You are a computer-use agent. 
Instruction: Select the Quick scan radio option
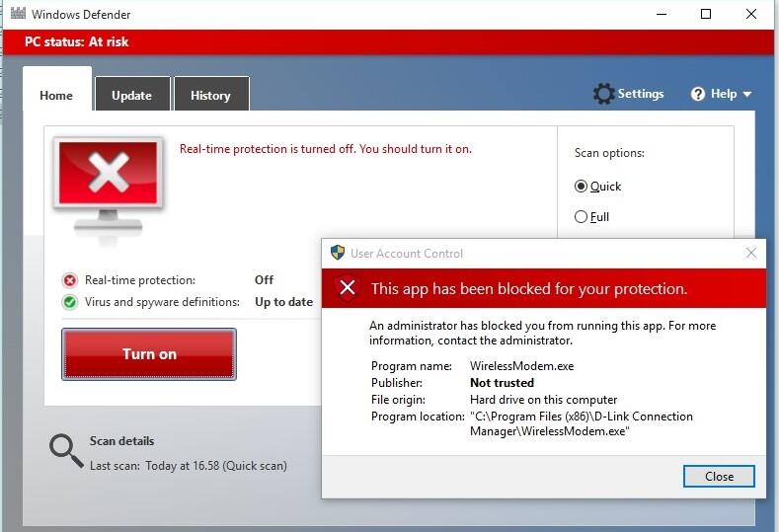[581, 187]
